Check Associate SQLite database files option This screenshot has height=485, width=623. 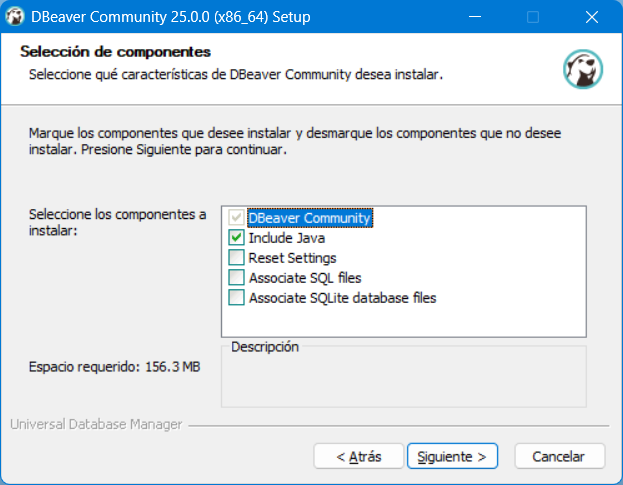pyautogui.click(x=236, y=298)
